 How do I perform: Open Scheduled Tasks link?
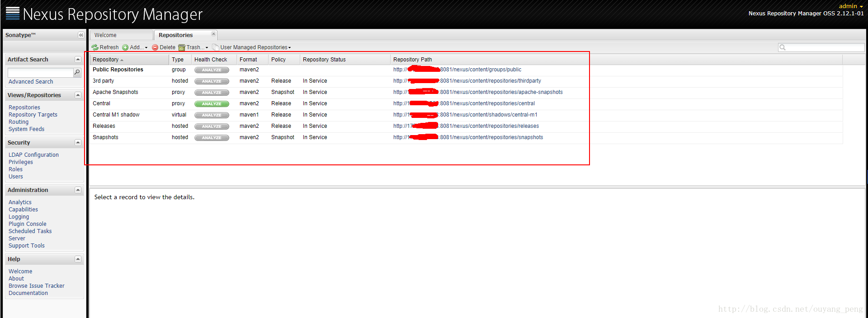coord(30,231)
